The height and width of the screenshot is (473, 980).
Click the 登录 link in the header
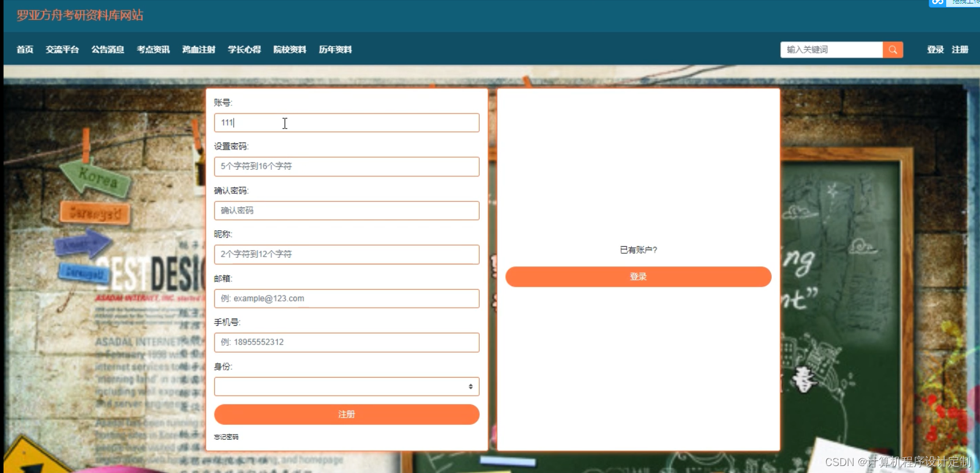[935, 49]
